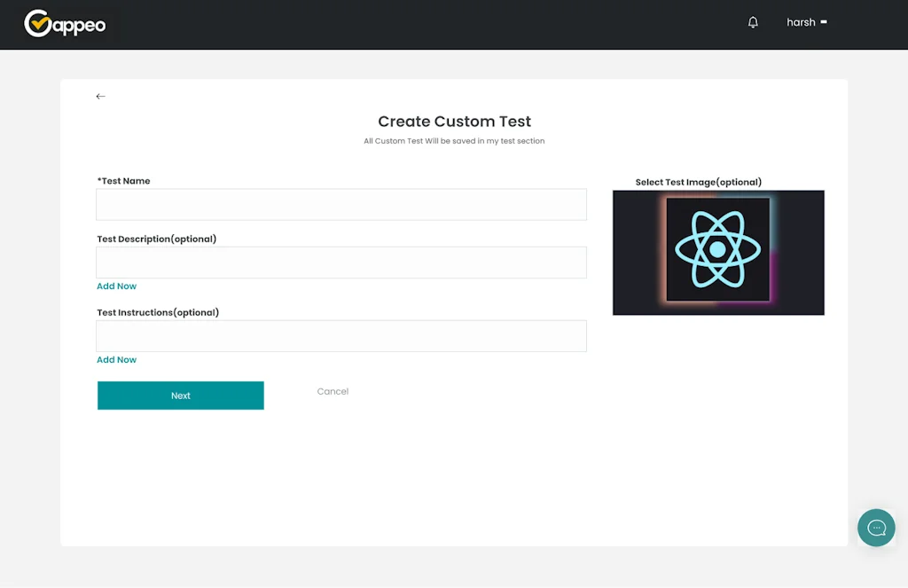Select the back arrow above the form
This screenshot has height=588, width=908.
100,96
